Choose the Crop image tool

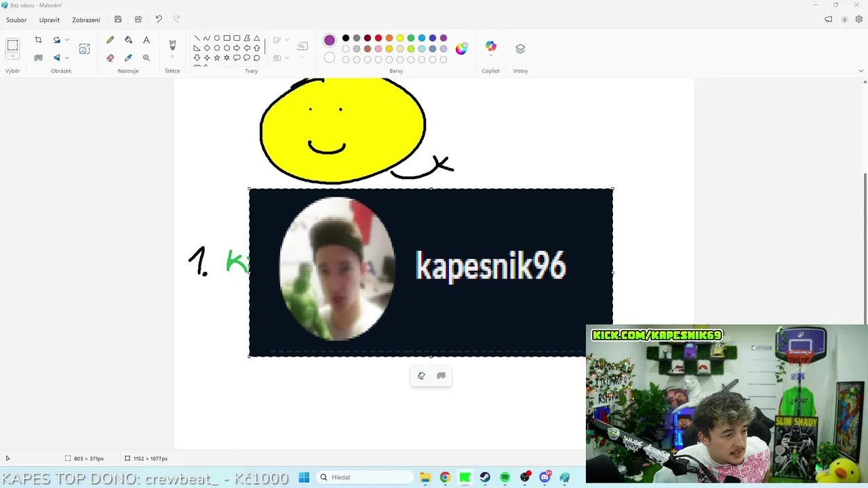[38, 40]
